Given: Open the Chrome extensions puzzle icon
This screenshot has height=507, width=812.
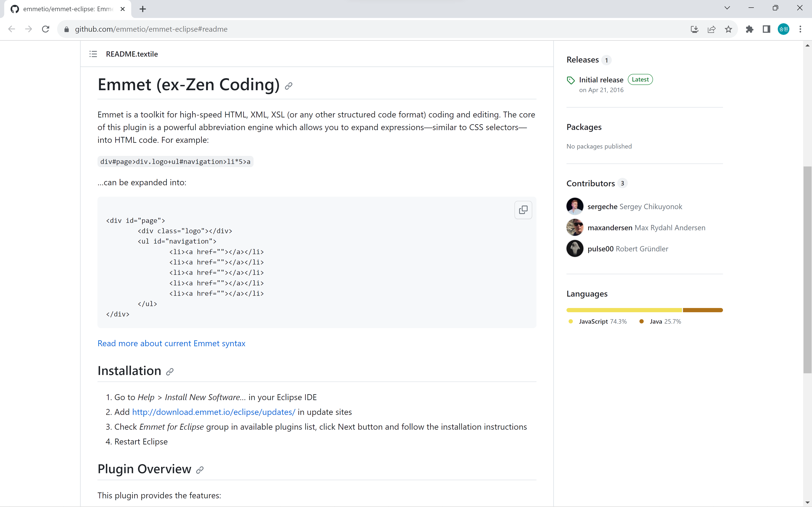Looking at the screenshot, I should [749, 29].
